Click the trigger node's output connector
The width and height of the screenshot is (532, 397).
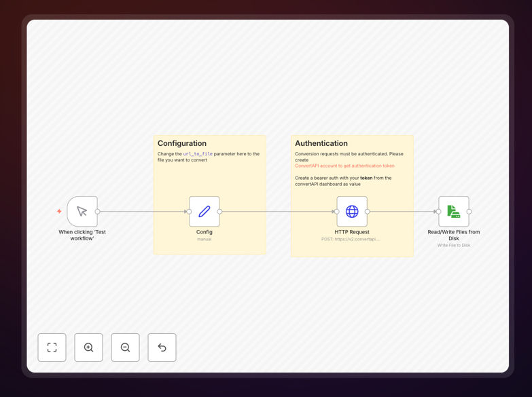tap(97, 212)
